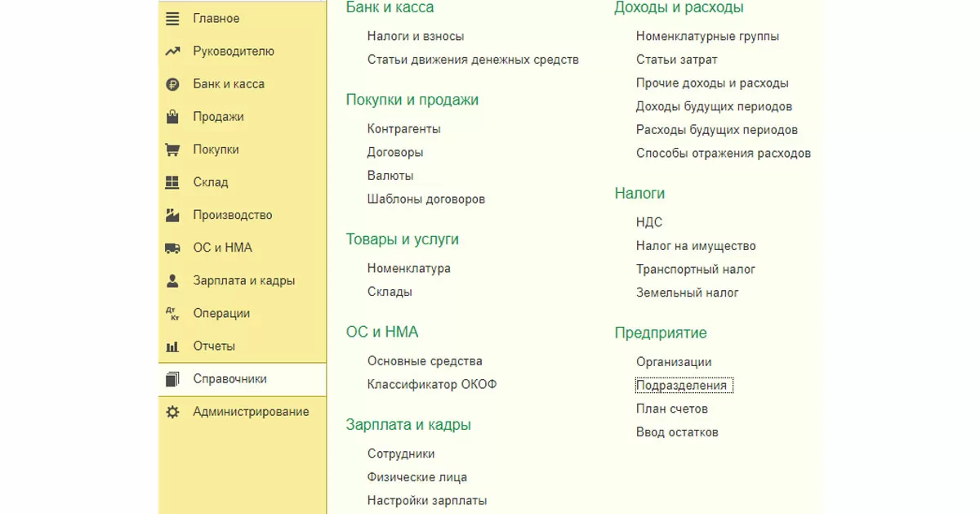Click the green Зарплата и кадры group heading

(408, 425)
